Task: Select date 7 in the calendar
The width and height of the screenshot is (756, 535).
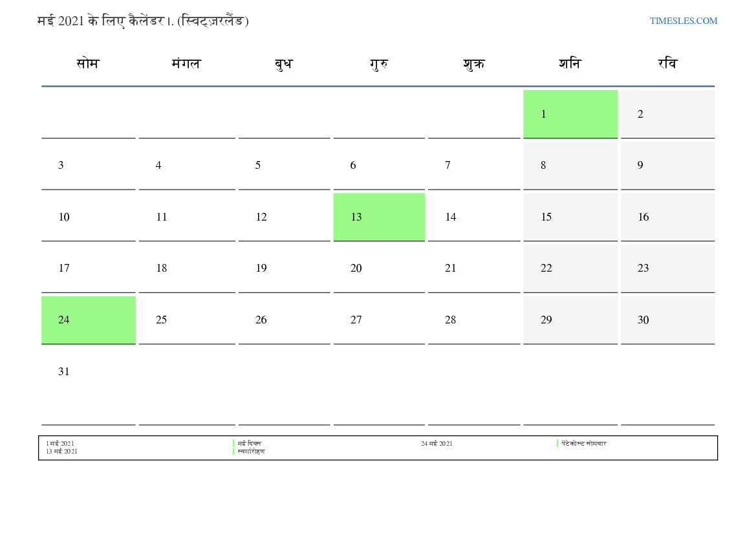Action: (x=474, y=166)
